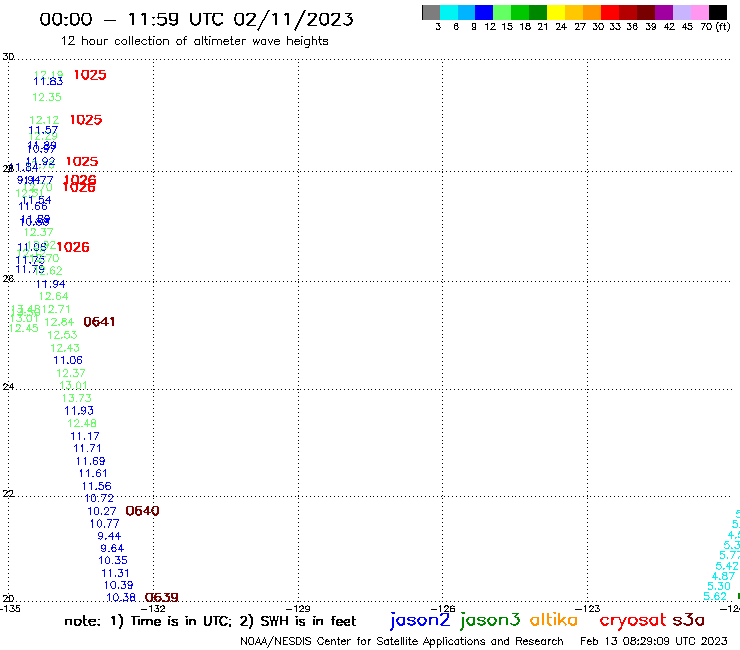Click the wave height value '9.64'
The height and width of the screenshot is (650, 740).
pyautogui.click(x=112, y=549)
